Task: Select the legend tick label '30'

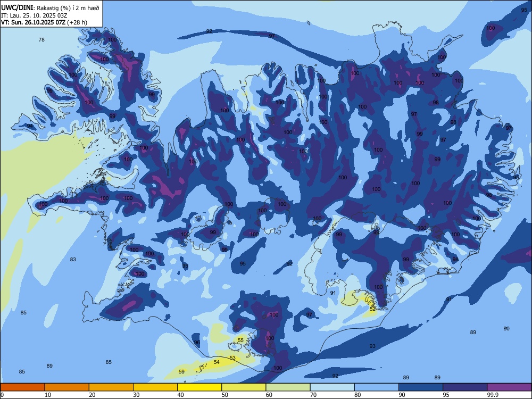Action: pyautogui.click(x=136, y=395)
